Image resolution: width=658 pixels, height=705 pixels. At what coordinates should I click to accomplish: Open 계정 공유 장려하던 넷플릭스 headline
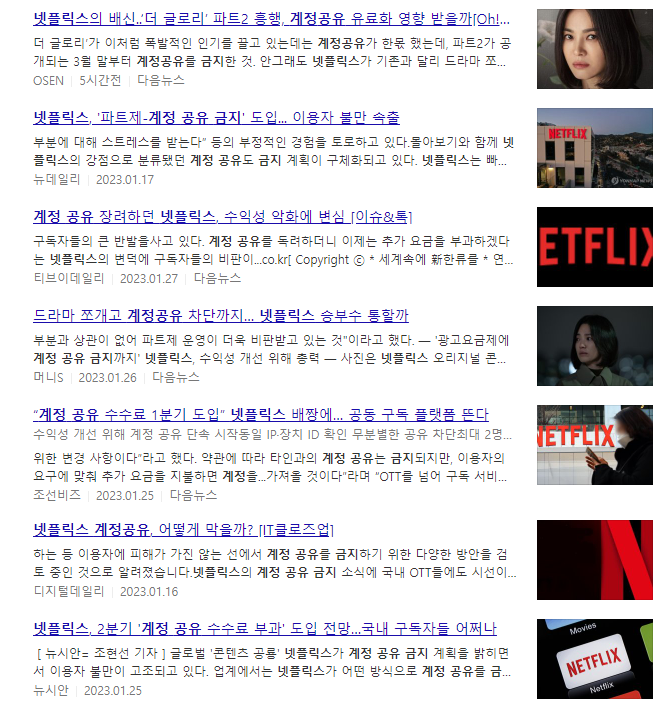click(x=223, y=217)
